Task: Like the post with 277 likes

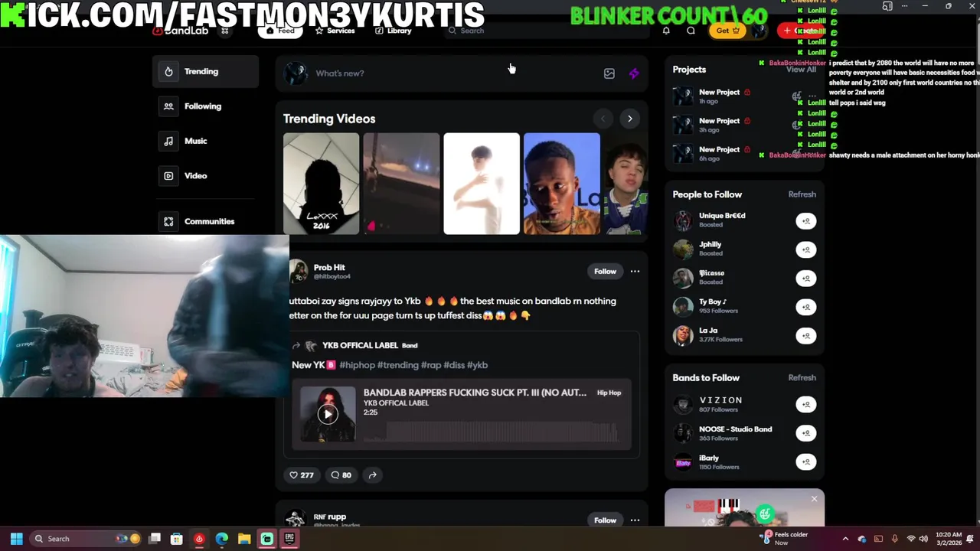Action: tap(301, 475)
